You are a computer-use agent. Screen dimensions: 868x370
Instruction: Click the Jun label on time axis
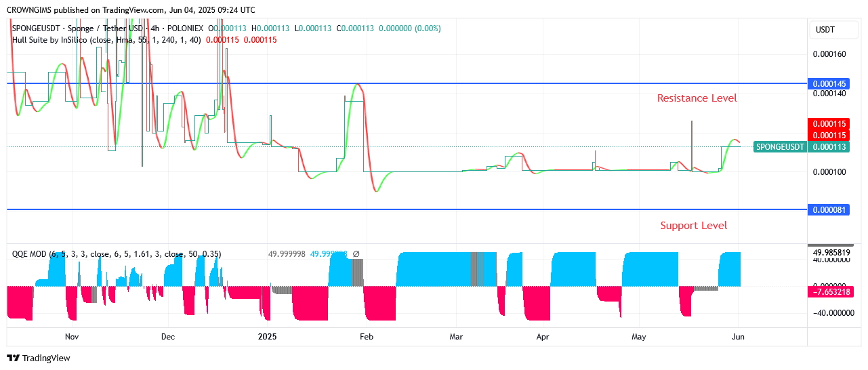[738, 336]
